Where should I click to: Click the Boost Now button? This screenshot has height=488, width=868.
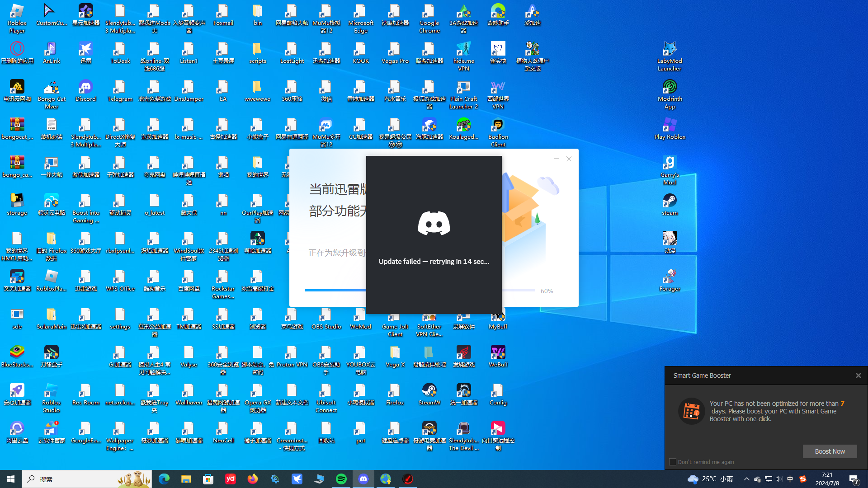[830, 451]
